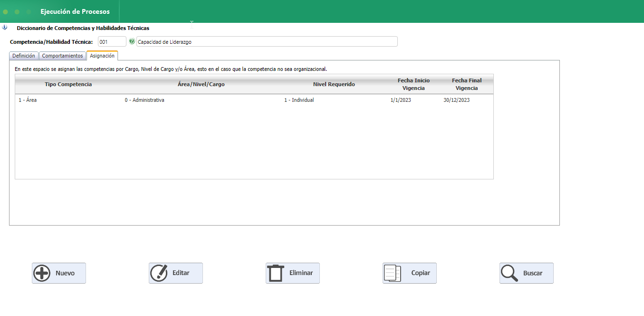644x316 pixels.
Task: Select the Ejecución de Procesos title tab
Action: [75, 11]
